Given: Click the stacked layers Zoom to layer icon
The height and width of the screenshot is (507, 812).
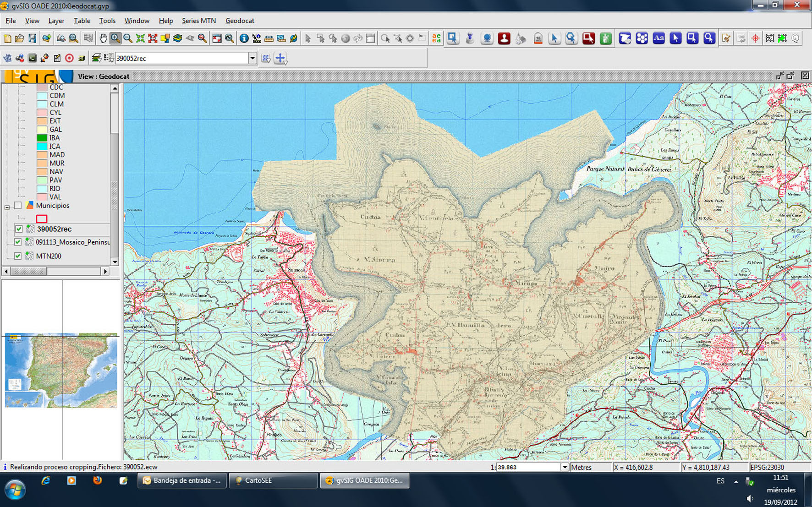Looking at the screenshot, I should pyautogui.click(x=177, y=38).
